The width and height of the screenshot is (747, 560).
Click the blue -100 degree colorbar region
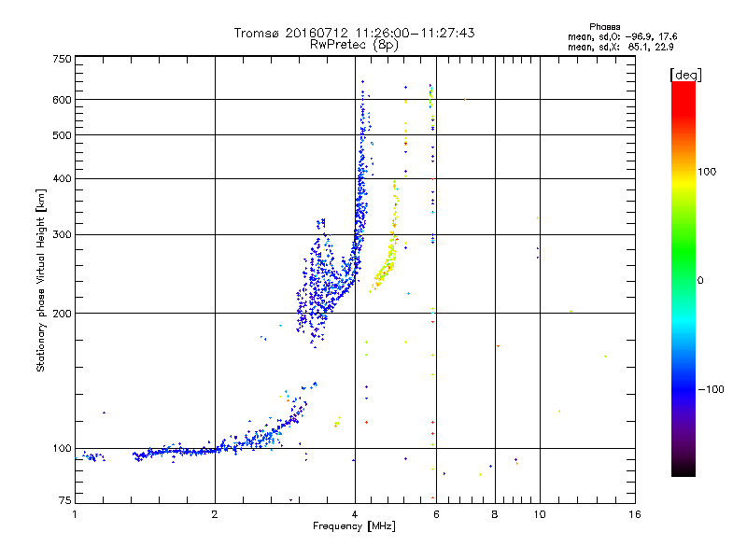pyautogui.click(x=684, y=389)
